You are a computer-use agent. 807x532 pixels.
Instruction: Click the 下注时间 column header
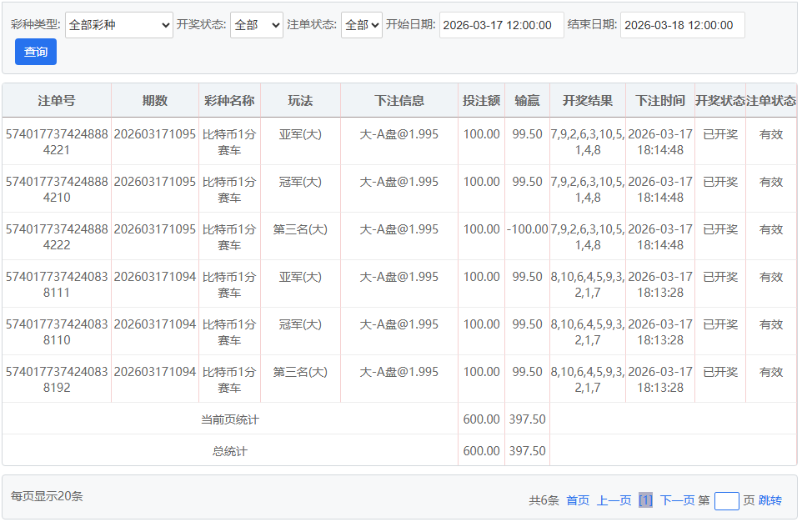coord(659,100)
